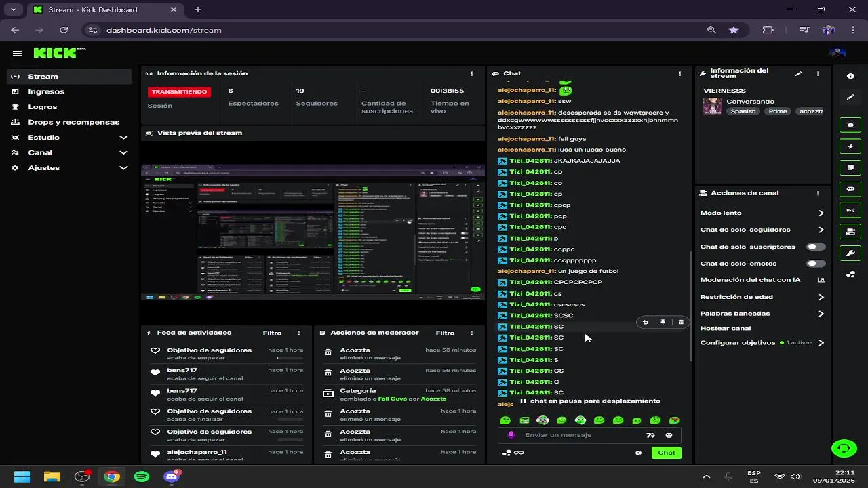Open the green support chat bubble
Screen dimensions: 868x488
pyautogui.click(x=844, y=448)
